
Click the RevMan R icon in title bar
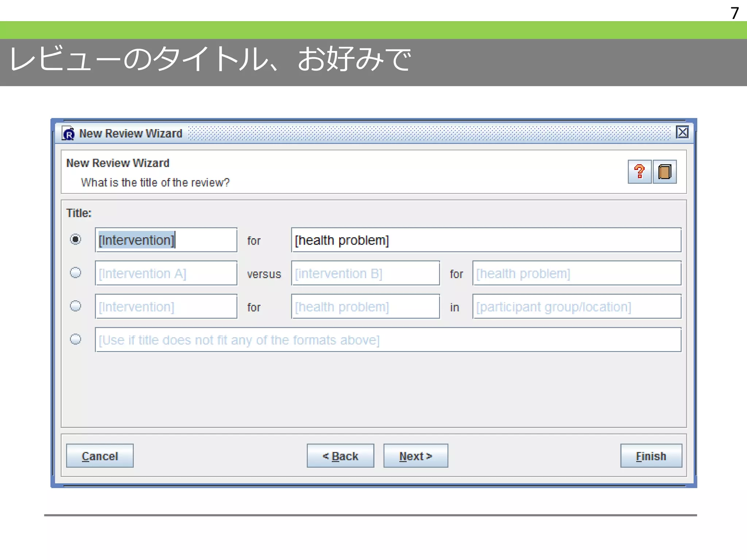point(68,133)
